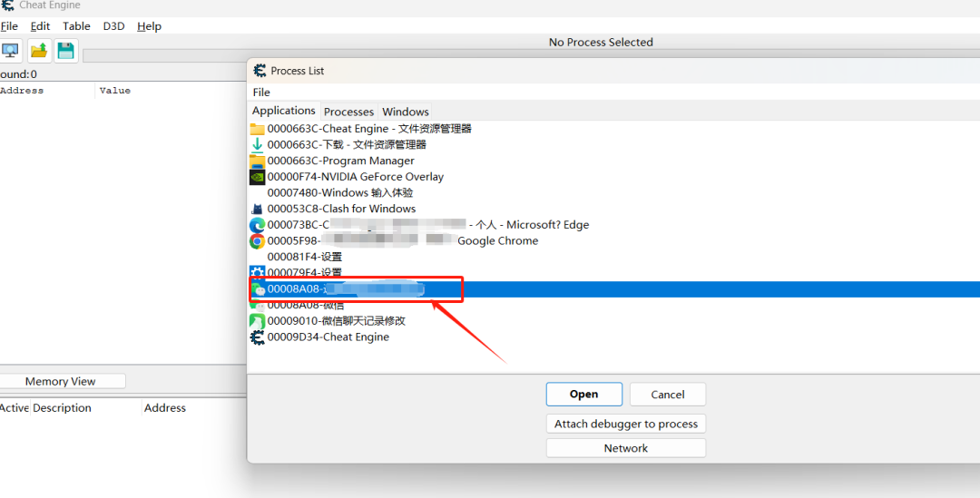Open File menu in Process List dialog
This screenshot has width=980, height=498.
click(x=261, y=93)
